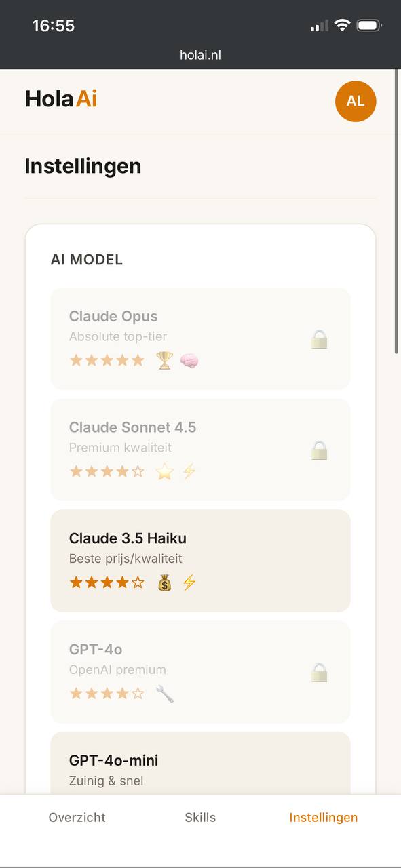Click the brain icon on Claude Opus card
This screenshot has height=868, width=401.
(x=188, y=361)
